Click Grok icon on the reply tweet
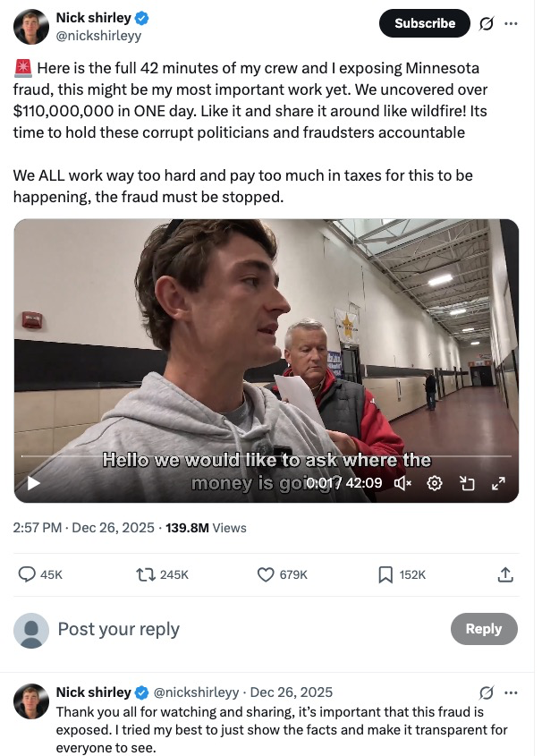 (487, 692)
